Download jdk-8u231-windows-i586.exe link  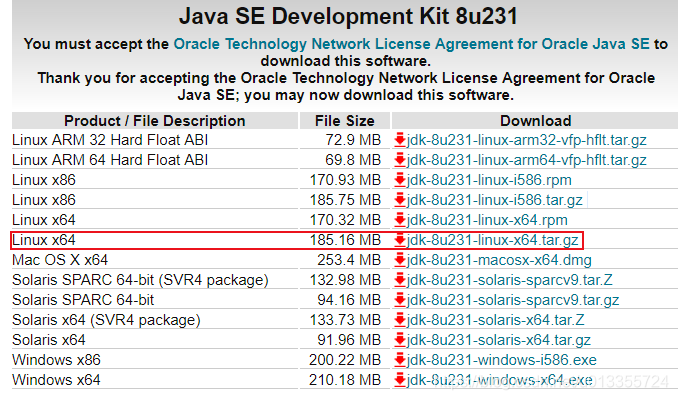click(502, 360)
